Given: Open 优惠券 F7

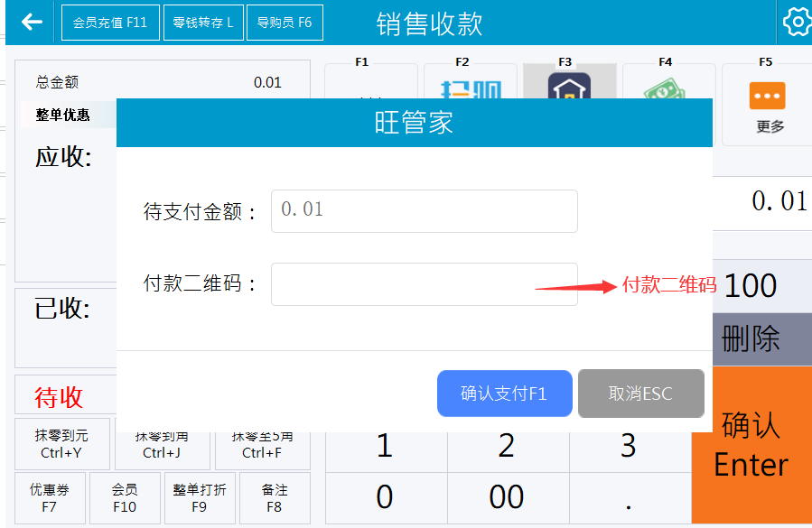Looking at the screenshot, I should click(x=49, y=498).
